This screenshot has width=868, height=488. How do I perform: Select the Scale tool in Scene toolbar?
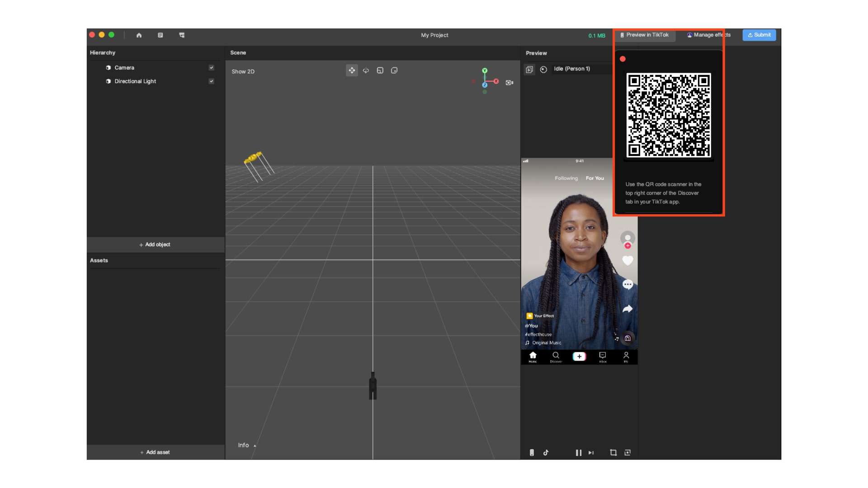380,70
